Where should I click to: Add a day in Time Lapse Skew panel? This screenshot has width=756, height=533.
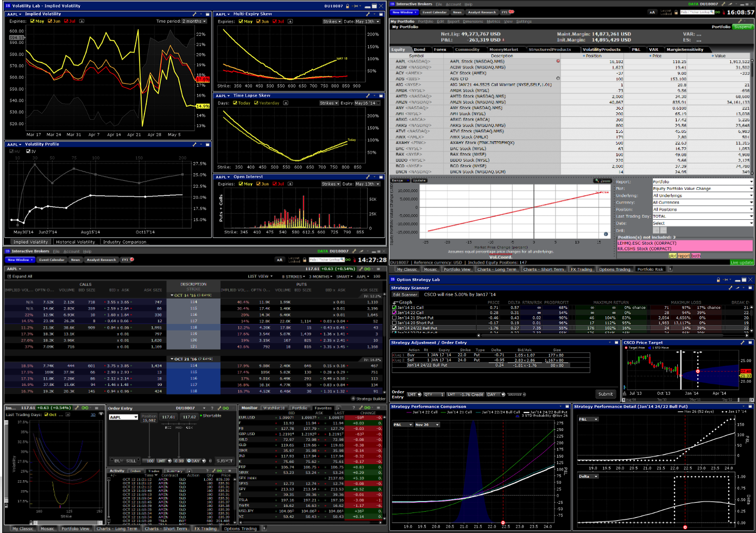point(286,103)
